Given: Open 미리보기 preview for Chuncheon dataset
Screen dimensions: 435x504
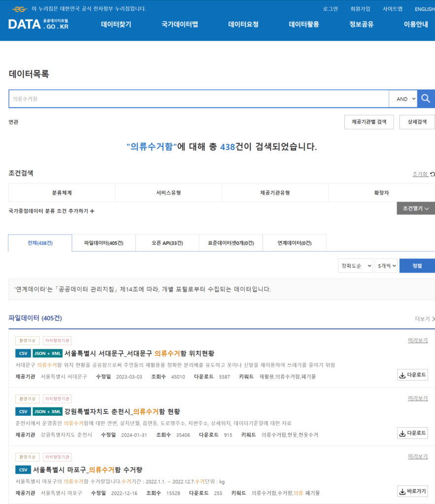Looking at the screenshot, I should click(417, 398).
